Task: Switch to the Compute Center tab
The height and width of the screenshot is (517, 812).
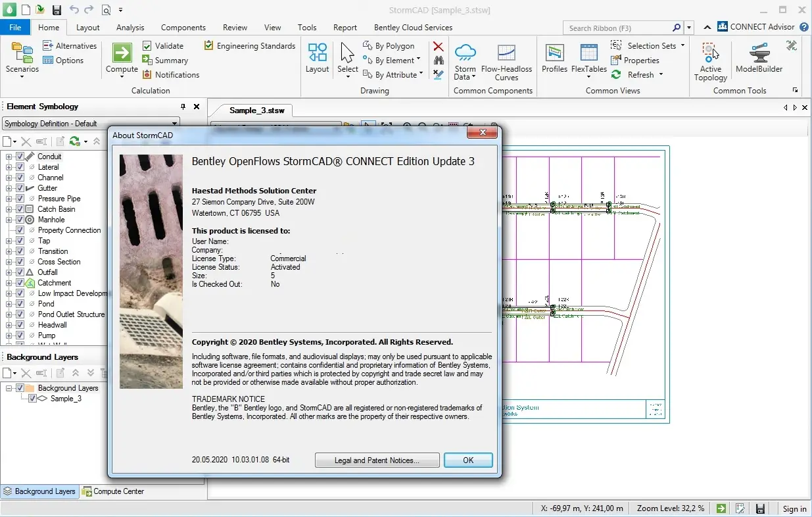Action: click(113, 491)
